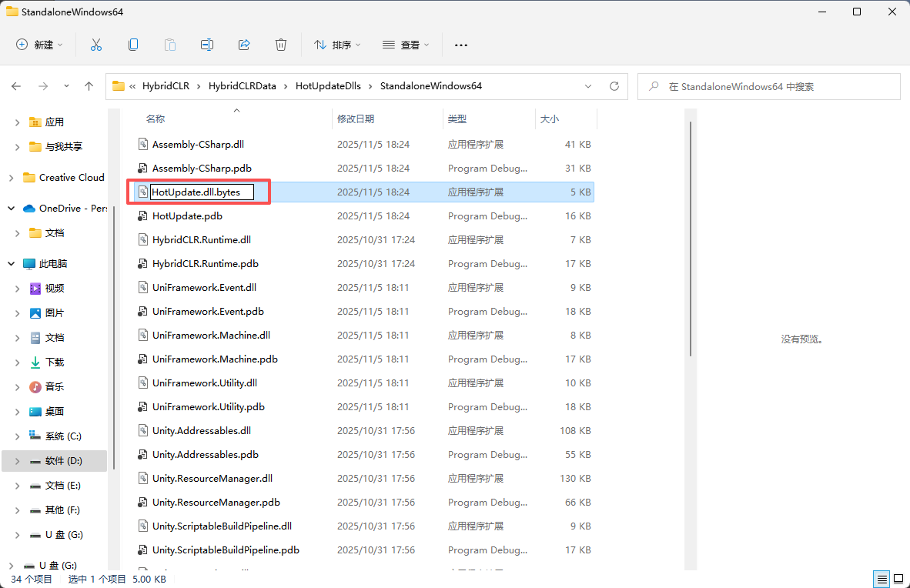
Task: Open the 查看 (View) dropdown
Action: [x=406, y=45]
